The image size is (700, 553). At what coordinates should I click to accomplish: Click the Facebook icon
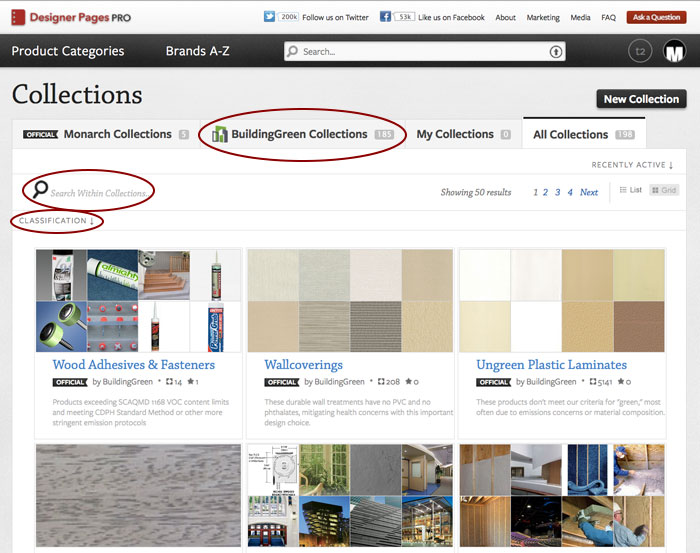click(x=385, y=17)
